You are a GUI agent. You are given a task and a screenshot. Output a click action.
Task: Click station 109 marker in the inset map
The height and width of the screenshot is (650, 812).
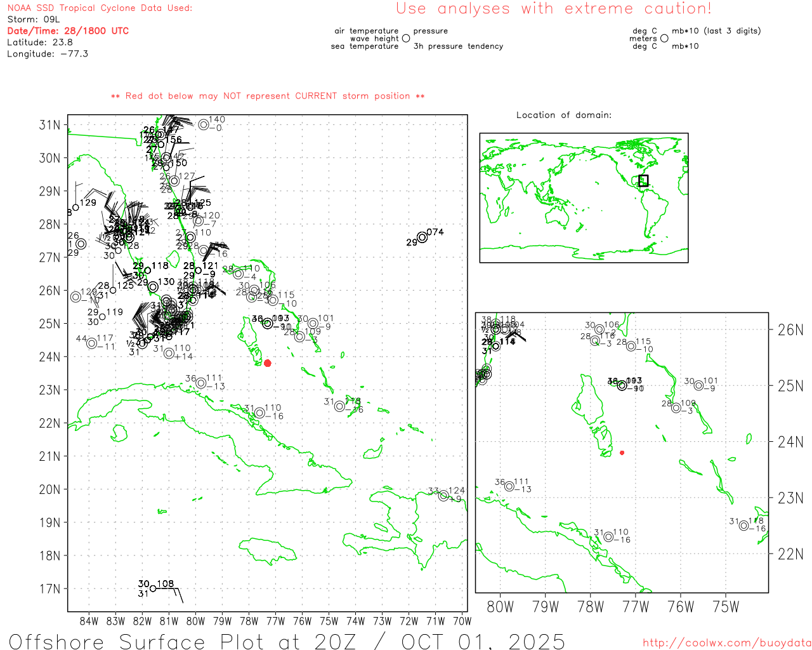click(x=676, y=408)
